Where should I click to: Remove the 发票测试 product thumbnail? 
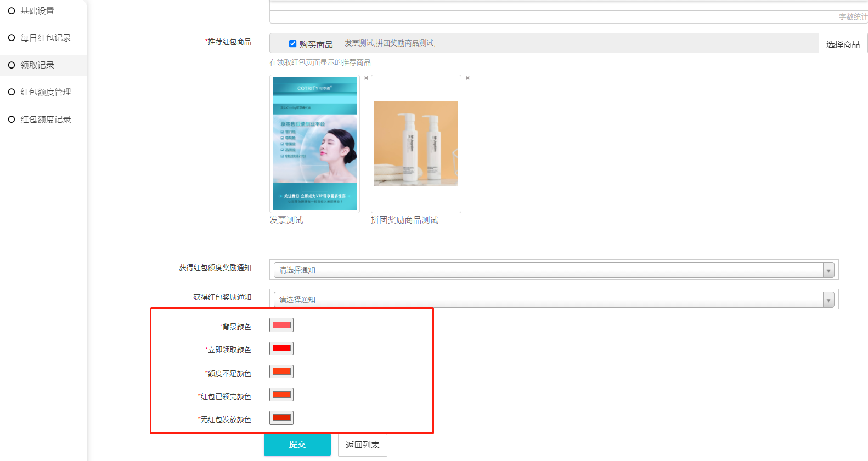pyautogui.click(x=366, y=78)
